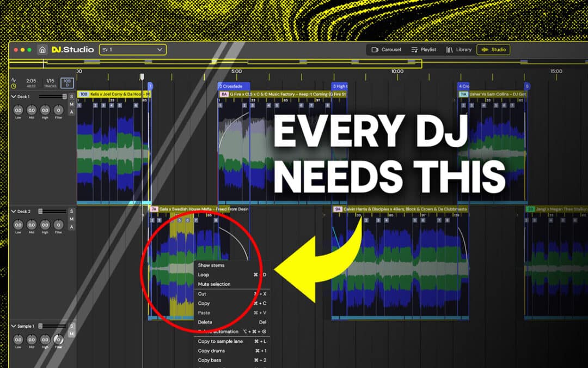The image size is (588, 368).
Task: Solo Deck 2 with the S button
Action: pyautogui.click(x=72, y=212)
